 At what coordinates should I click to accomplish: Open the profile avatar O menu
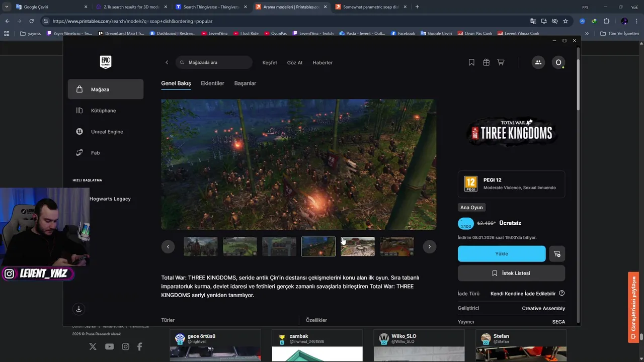[558, 62]
